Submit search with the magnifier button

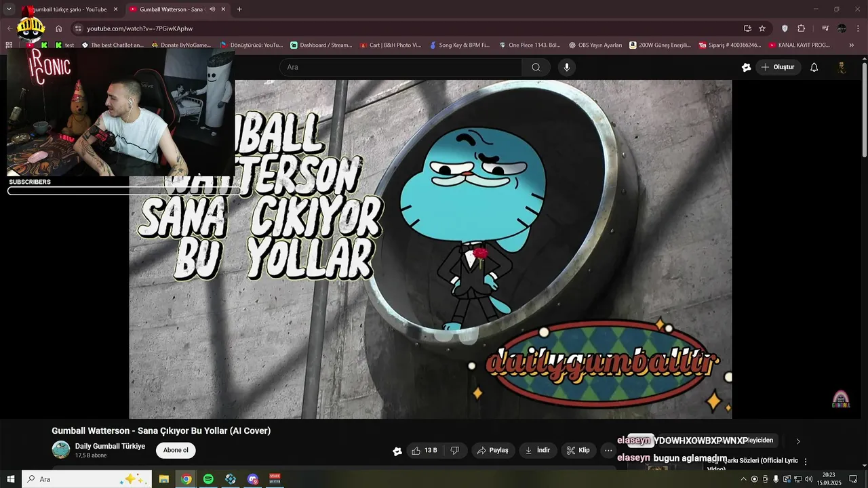[536, 67]
